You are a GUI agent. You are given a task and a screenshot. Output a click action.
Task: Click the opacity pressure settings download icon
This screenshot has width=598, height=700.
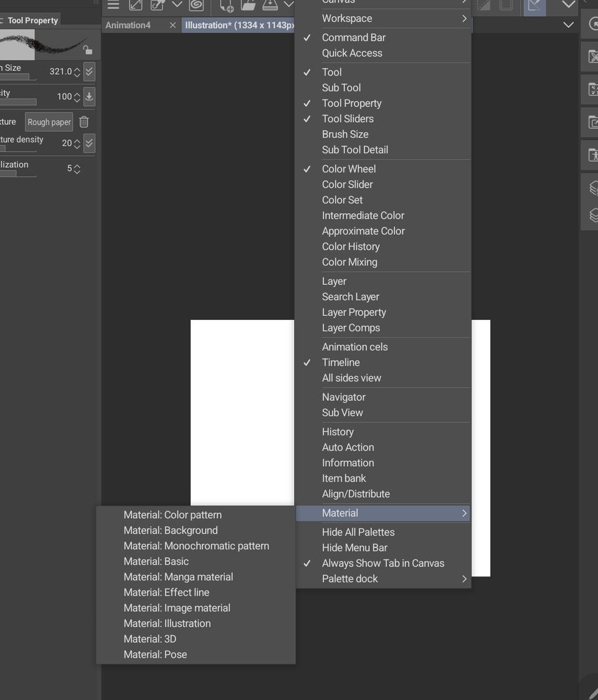(x=89, y=97)
